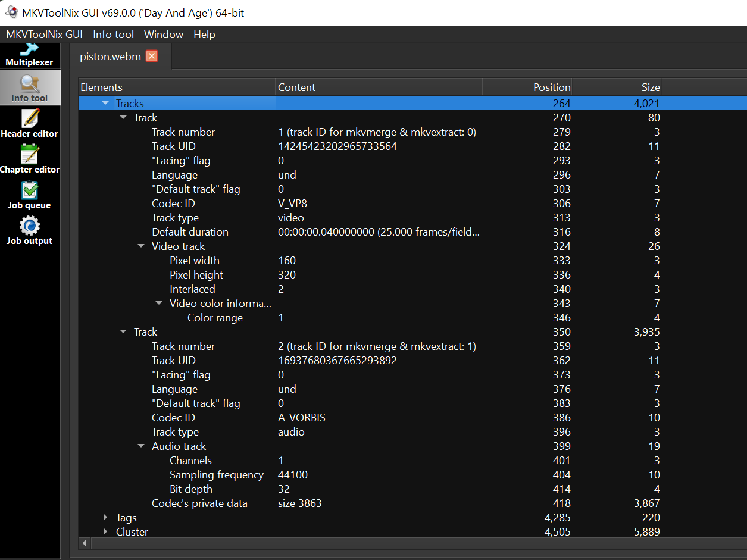Select the Codec ID row with A_VORBIS

click(412, 418)
